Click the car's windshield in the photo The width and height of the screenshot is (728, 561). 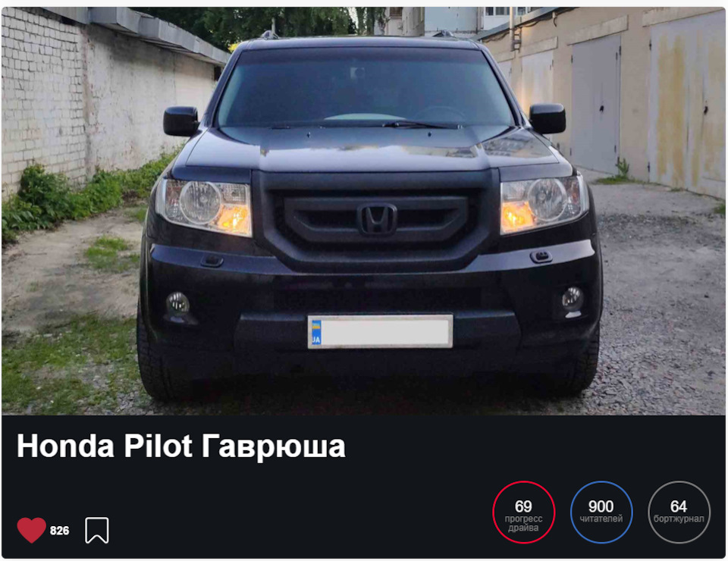click(366, 88)
